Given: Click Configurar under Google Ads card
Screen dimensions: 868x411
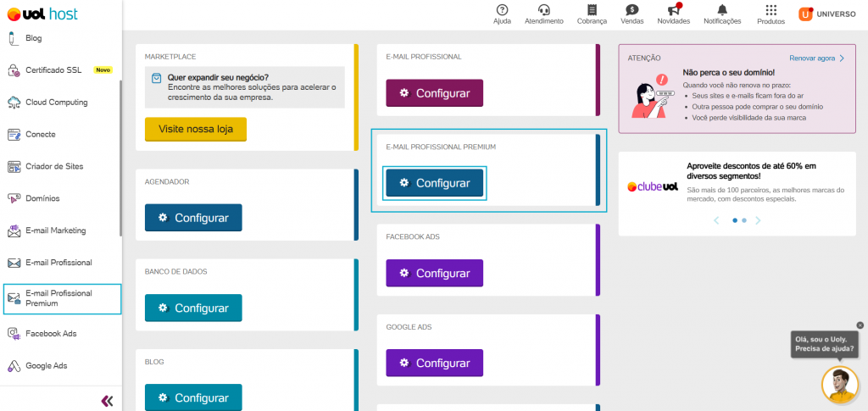Looking at the screenshot, I should point(435,363).
